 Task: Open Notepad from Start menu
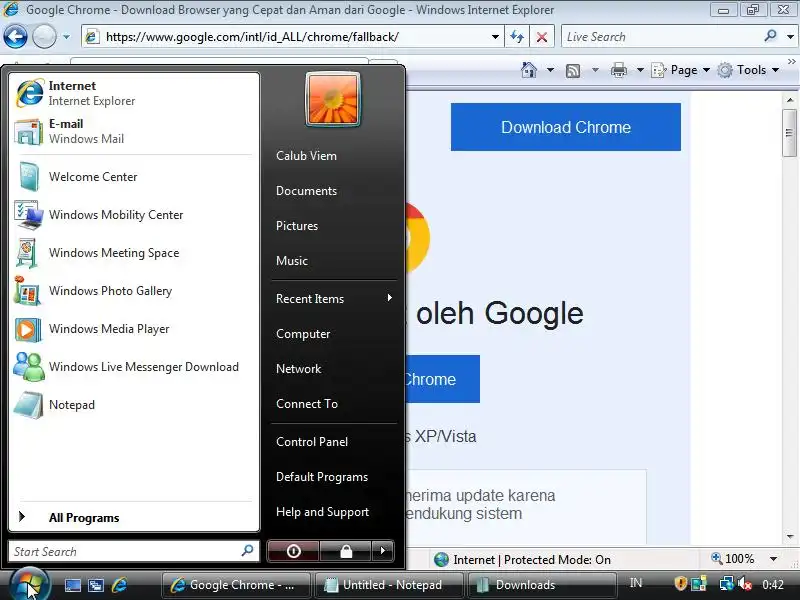point(134,405)
